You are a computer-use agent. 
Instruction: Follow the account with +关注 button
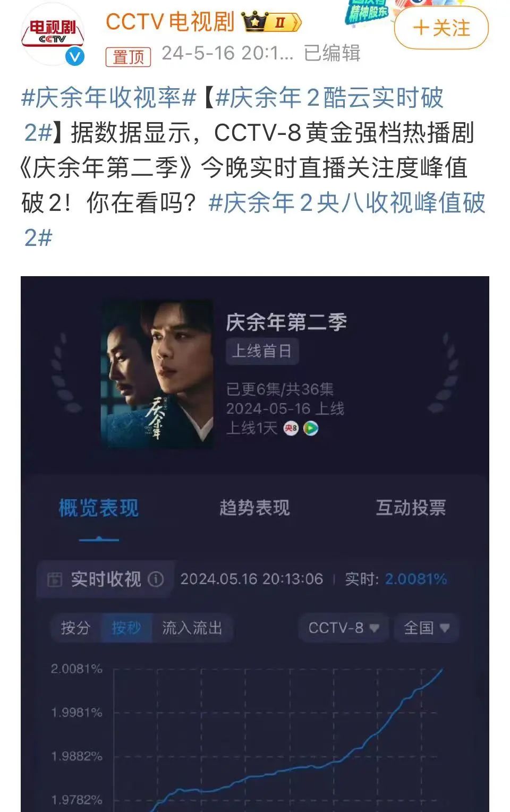[441, 28]
